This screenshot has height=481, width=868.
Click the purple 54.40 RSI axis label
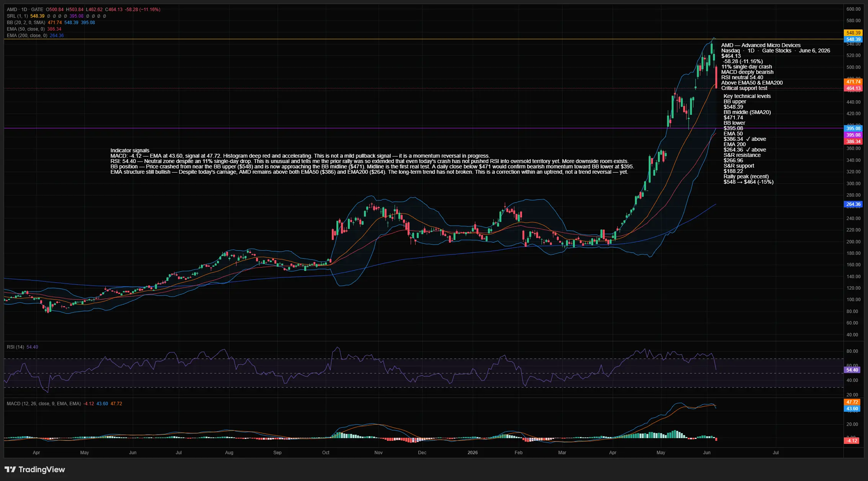(x=852, y=370)
